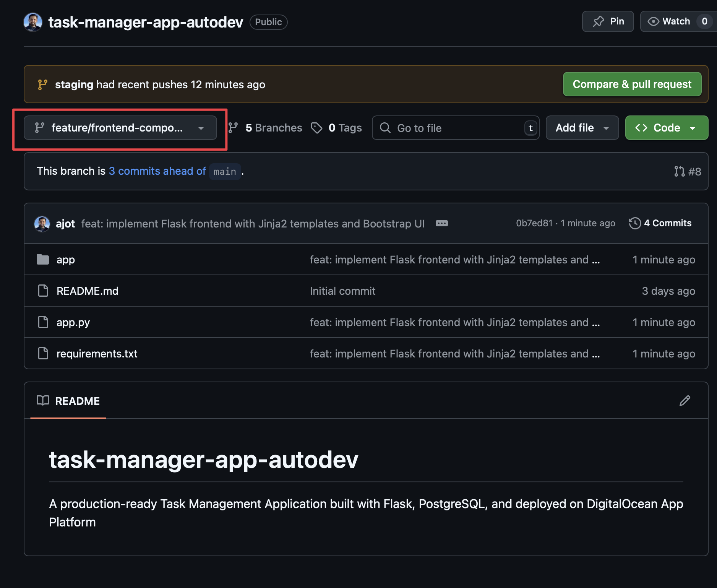View all 5 Branches
Screen dimensions: 717x588
point(274,128)
